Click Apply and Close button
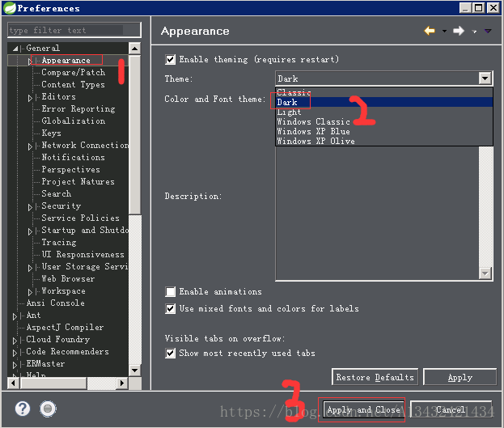Image resolution: width=504 pixels, height=428 pixels. tap(363, 409)
